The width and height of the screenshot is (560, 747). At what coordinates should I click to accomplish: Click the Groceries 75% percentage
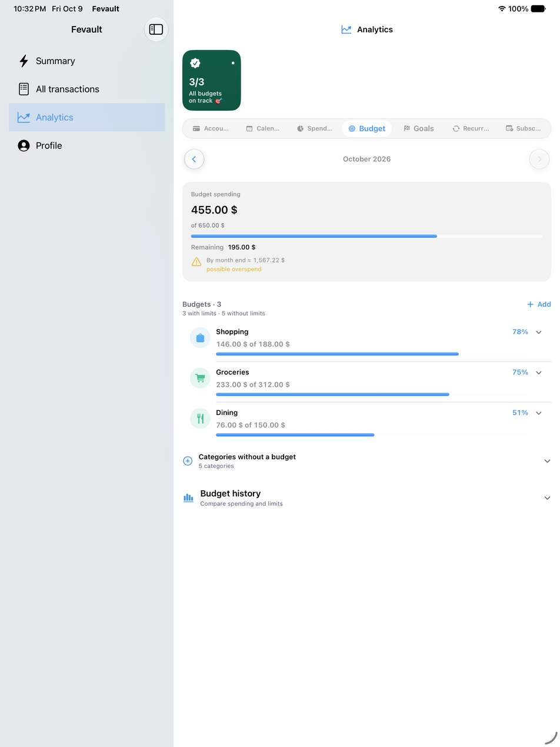click(x=520, y=373)
